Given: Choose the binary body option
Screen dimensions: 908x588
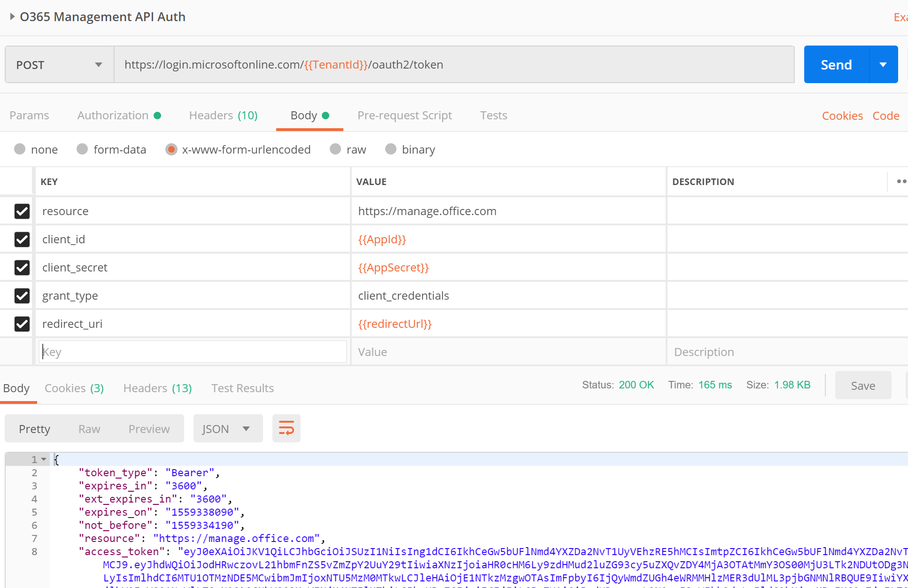Looking at the screenshot, I should pyautogui.click(x=391, y=149).
